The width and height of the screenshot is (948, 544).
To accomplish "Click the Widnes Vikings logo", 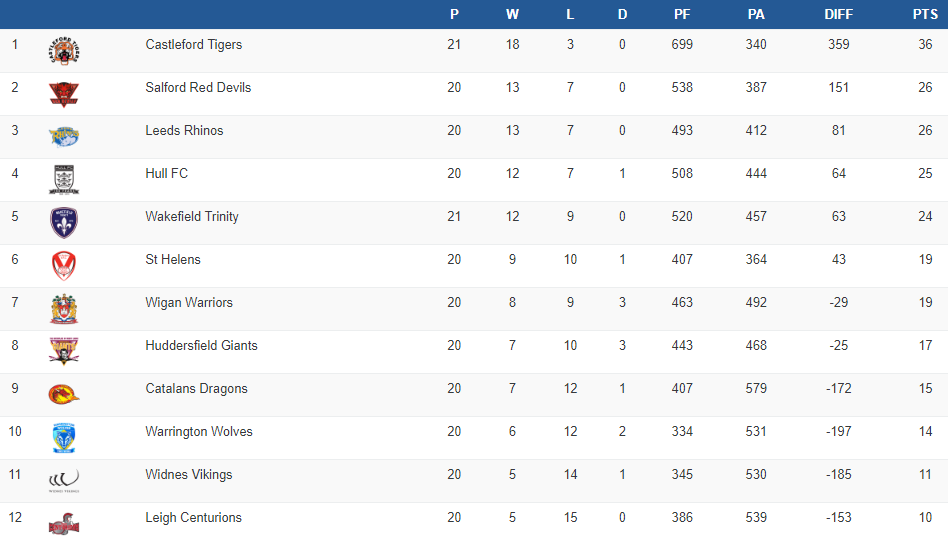I will pyautogui.click(x=64, y=481).
